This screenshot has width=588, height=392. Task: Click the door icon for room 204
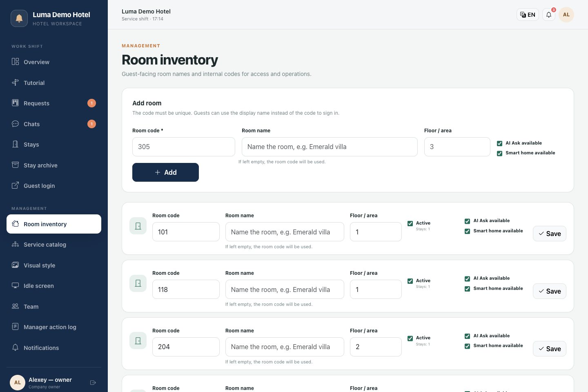[x=138, y=341]
